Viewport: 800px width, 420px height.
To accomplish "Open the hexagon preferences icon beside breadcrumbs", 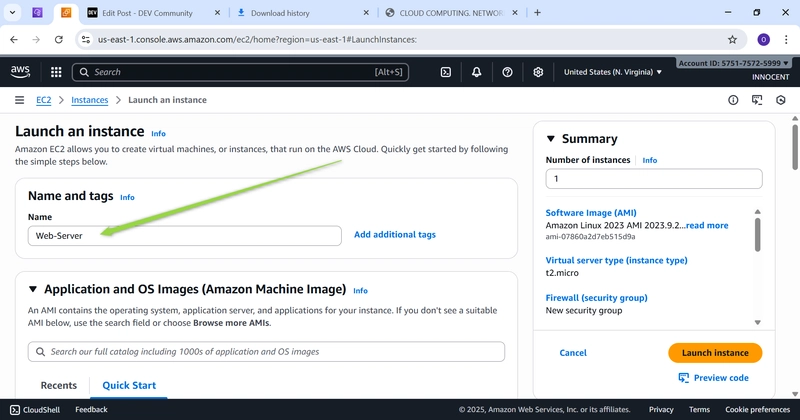I will (781, 100).
